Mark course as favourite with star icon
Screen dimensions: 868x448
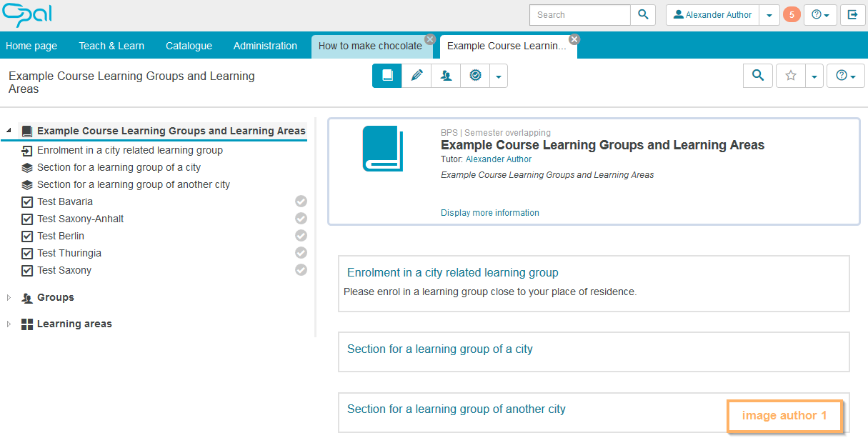791,76
